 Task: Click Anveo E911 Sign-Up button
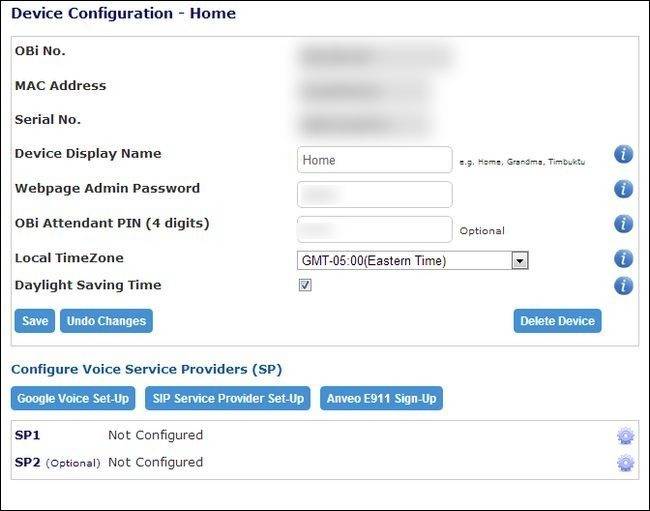(x=382, y=399)
